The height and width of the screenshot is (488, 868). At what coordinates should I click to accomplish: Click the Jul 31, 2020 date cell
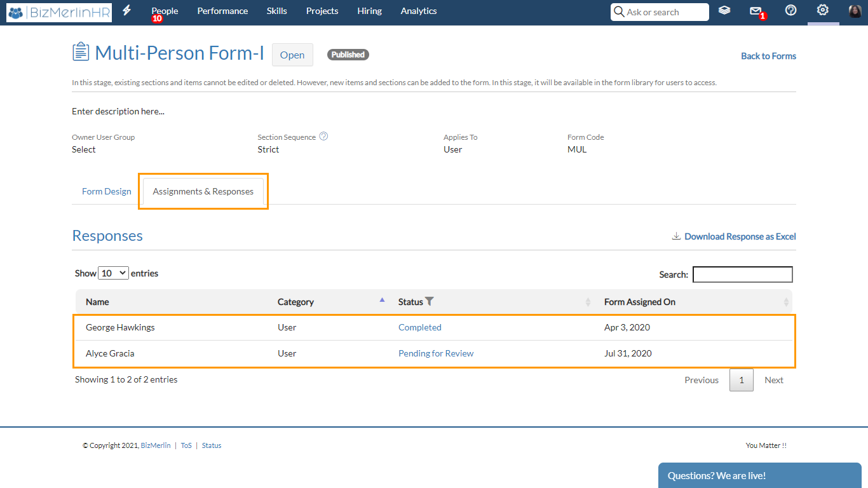pos(628,353)
